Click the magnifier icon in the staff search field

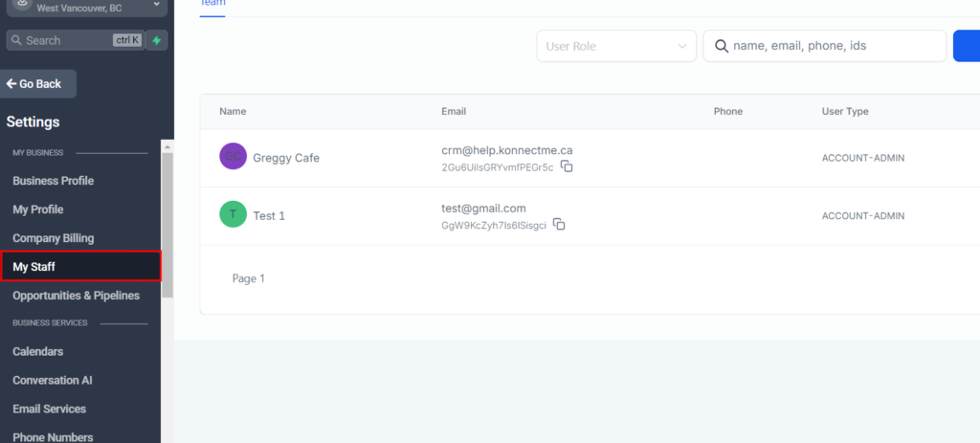[720, 46]
